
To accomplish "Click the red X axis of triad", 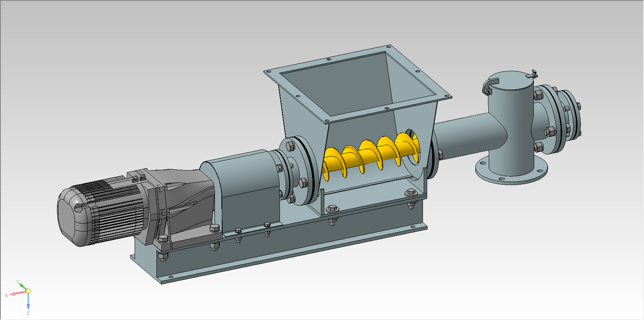I will pyautogui.click(x=17, y=294).
